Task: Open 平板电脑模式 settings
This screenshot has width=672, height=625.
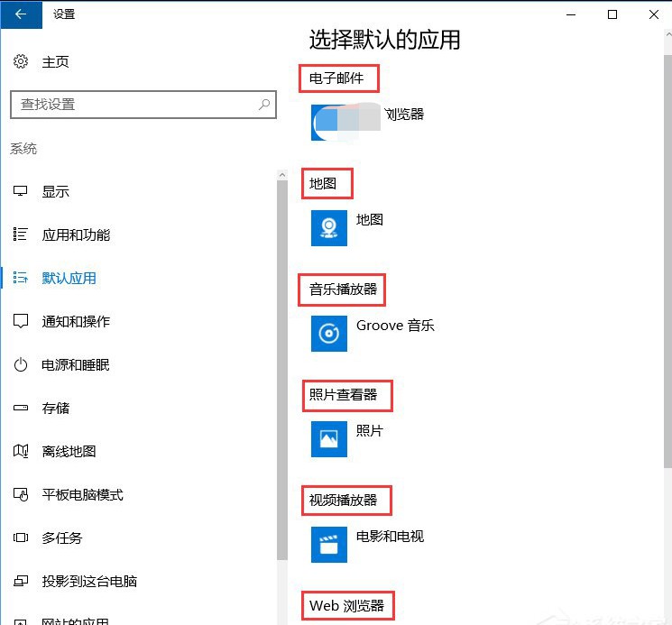Action: [x=82, y=495]
